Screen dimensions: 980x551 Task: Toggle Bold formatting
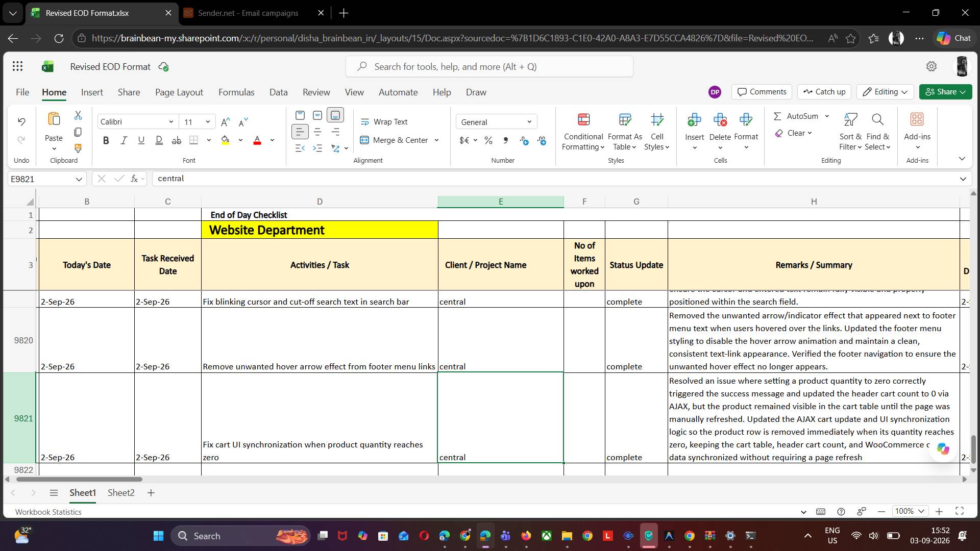click(x=106, y=140)
